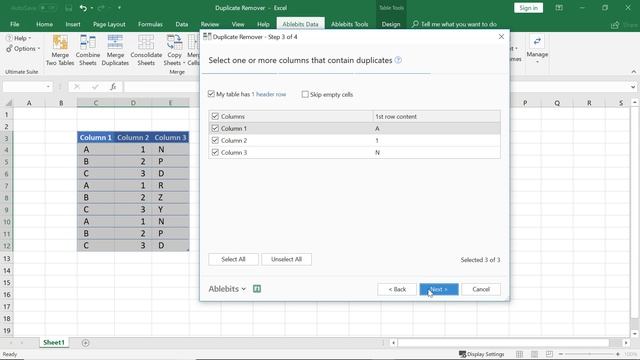Launch the Combine Sheets tool

tap(88, 50)
